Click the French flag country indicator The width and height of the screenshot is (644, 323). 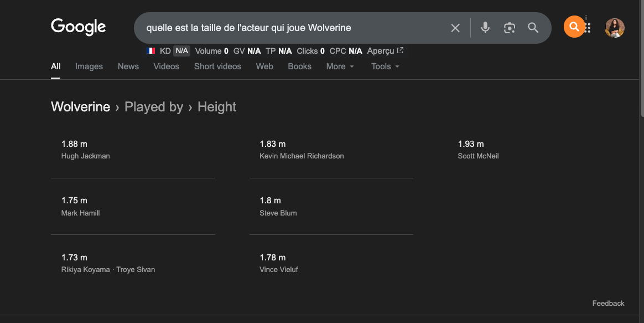[x=150, y=50]
